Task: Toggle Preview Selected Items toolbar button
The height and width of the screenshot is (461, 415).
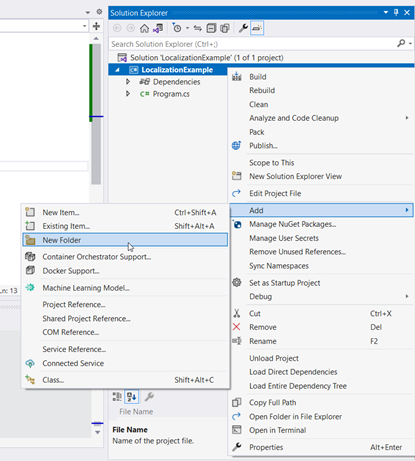Action: click(x=257, y=28)
